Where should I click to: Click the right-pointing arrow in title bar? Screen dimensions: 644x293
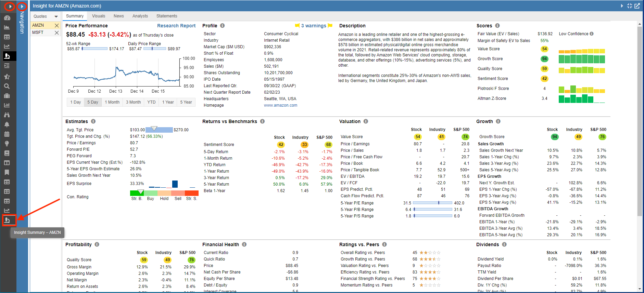(x=622, y=6)
